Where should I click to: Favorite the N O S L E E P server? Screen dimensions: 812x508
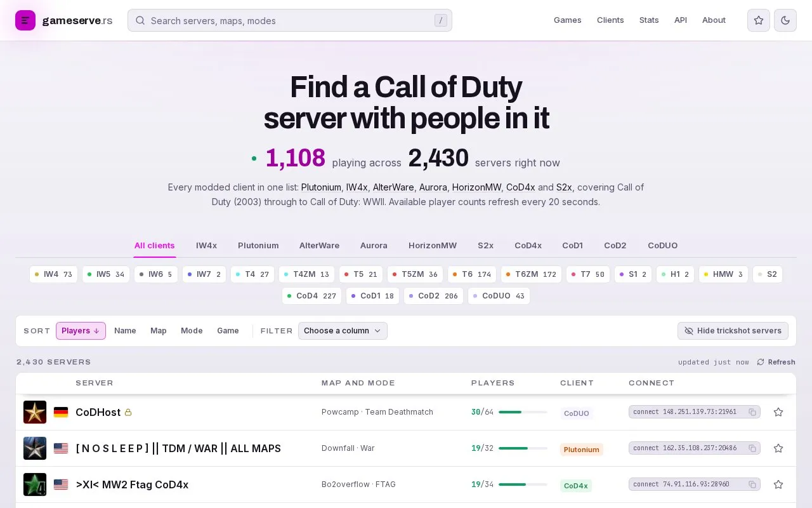778,448
